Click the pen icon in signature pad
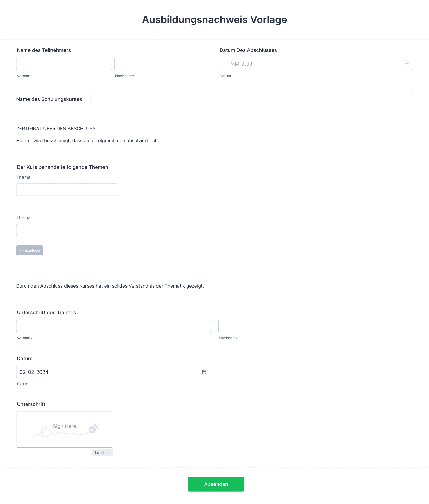The image size is (429, 504). [93, 428]
